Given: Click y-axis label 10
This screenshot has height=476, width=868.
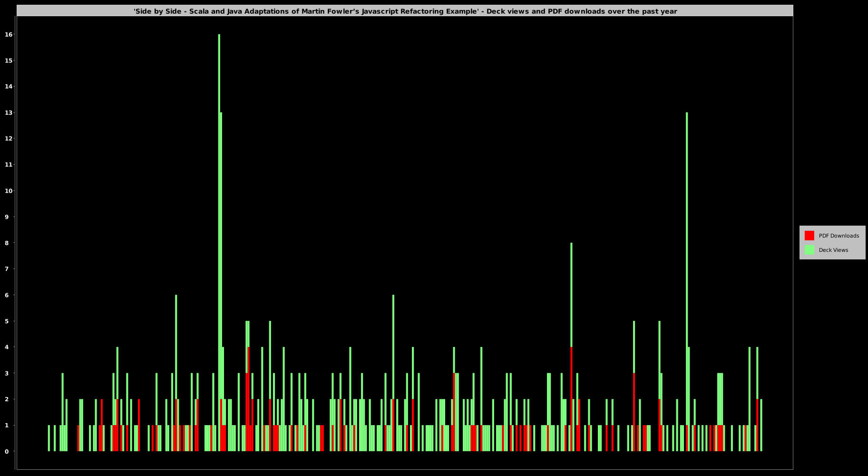Looking at the screenshot, I should pyautogui.click(x=9, y=191).
